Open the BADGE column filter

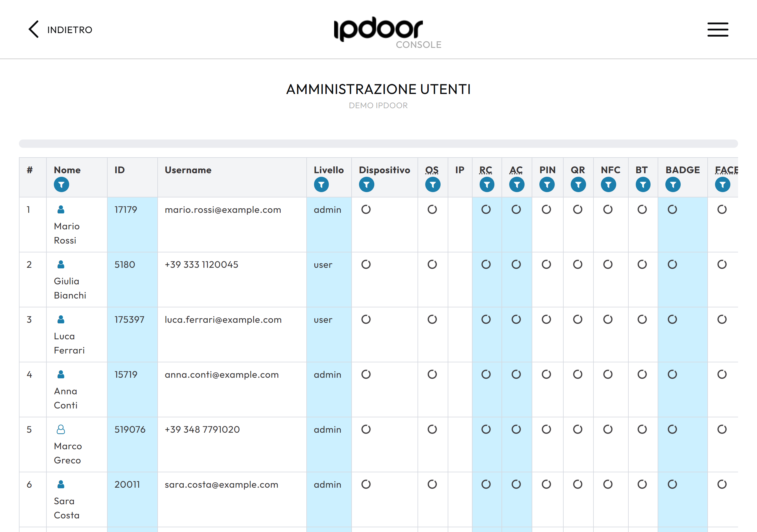click(x=673, y=185)
